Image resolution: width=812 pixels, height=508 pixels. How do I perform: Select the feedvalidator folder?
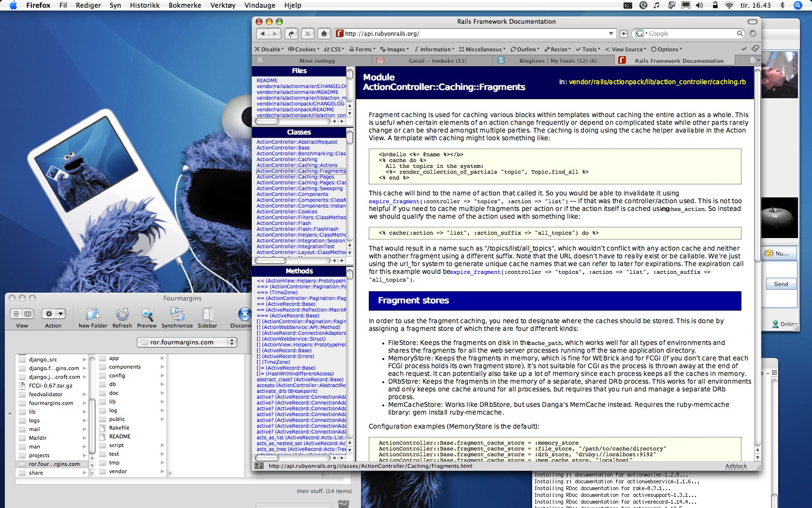[53, 394]
